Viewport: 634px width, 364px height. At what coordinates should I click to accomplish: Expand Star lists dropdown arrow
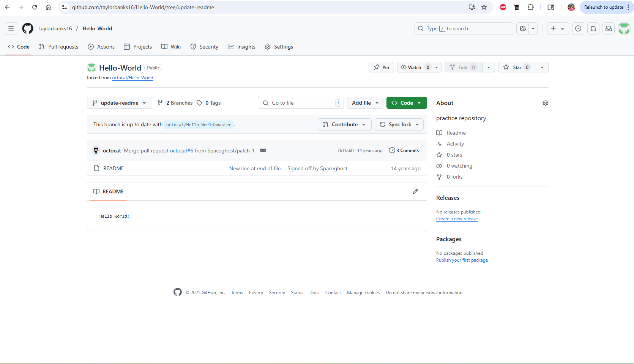tap(542, 67)
